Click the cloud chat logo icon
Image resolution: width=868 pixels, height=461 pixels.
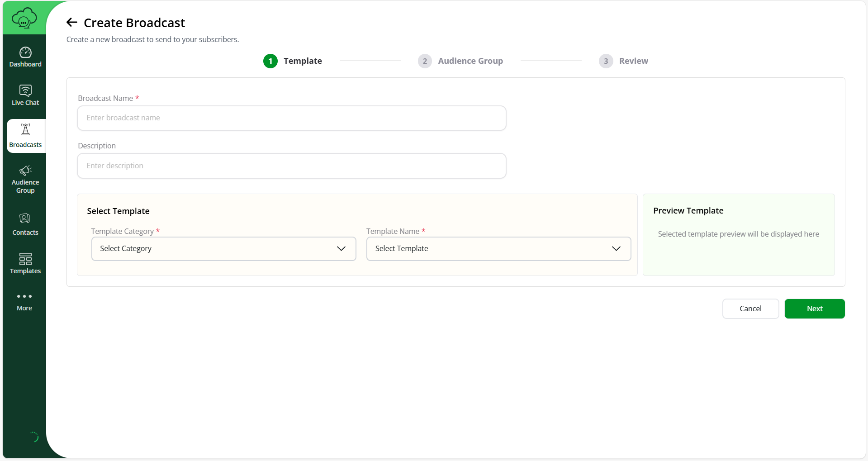pos(24,18)
